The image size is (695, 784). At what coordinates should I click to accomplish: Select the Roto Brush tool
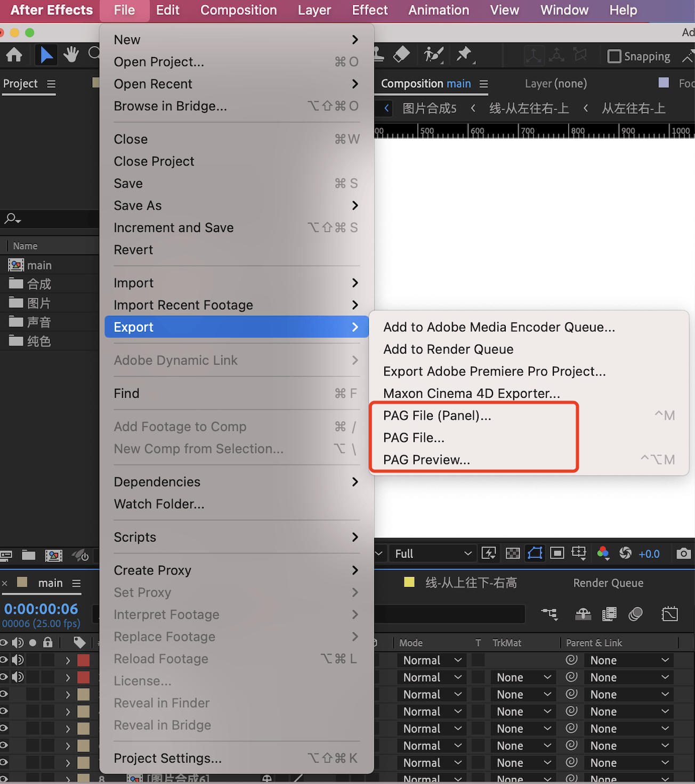click(x=434, y=54)
